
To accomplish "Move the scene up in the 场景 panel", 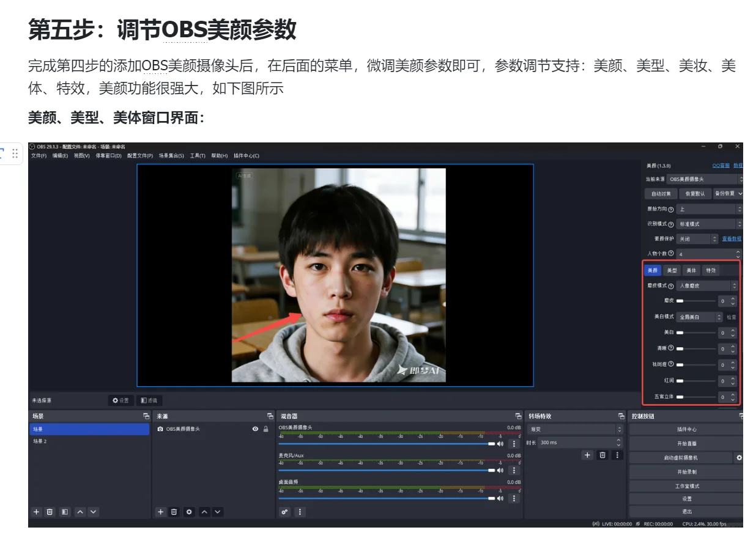I will tap(80, 512).
